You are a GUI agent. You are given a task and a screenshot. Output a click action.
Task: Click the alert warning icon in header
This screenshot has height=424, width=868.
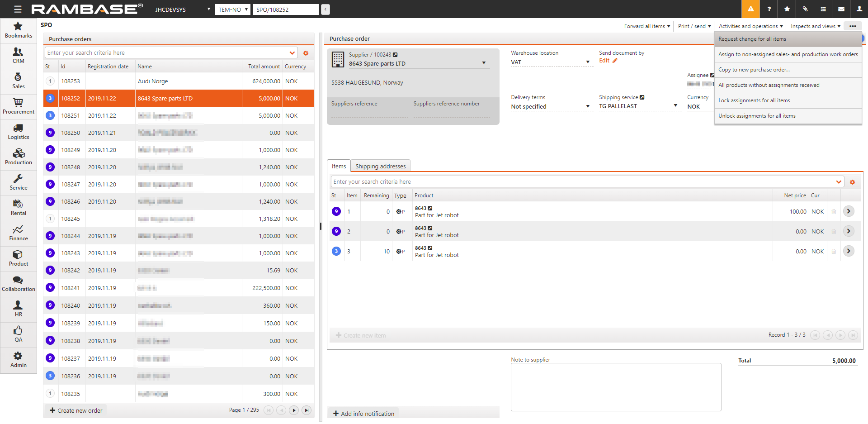tap(750, 9)
